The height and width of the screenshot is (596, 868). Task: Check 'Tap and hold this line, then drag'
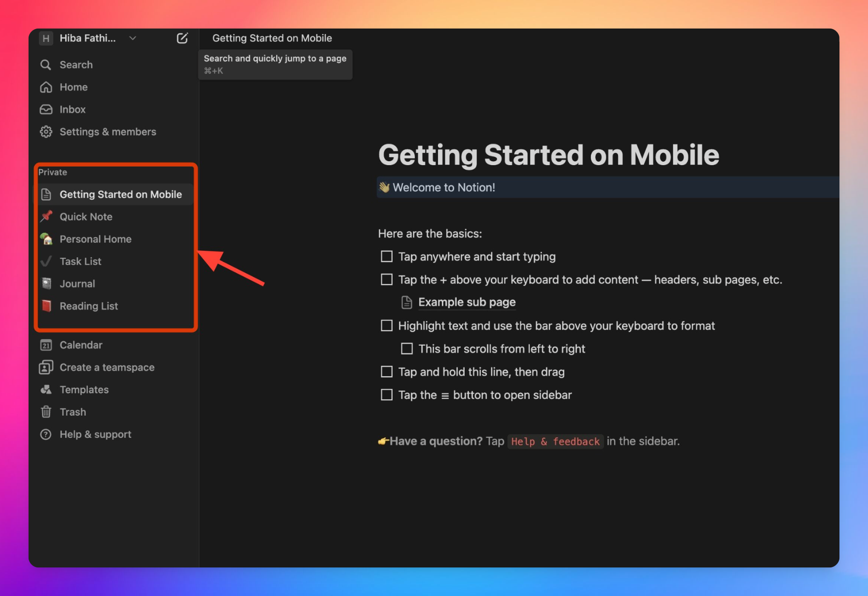tap(387, 372)
